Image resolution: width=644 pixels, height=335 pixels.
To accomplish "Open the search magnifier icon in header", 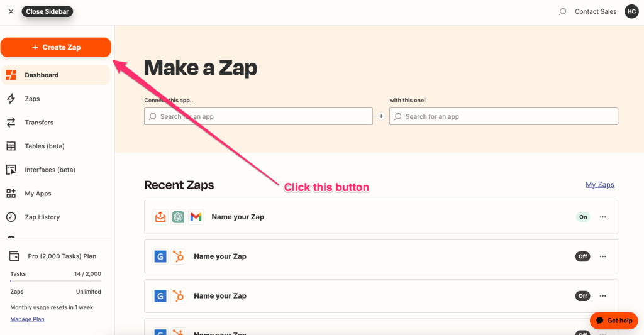I will coord(562,11).
